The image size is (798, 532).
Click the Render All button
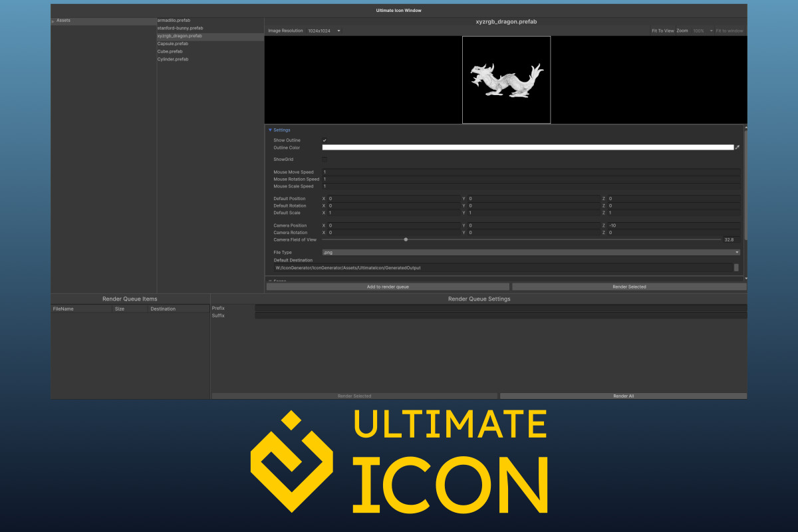click(623, 396)
